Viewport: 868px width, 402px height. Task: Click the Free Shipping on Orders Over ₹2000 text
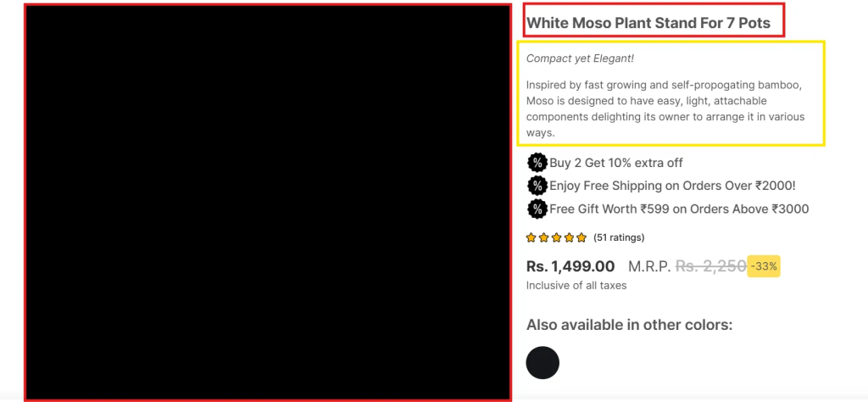(x=672, y=186)
